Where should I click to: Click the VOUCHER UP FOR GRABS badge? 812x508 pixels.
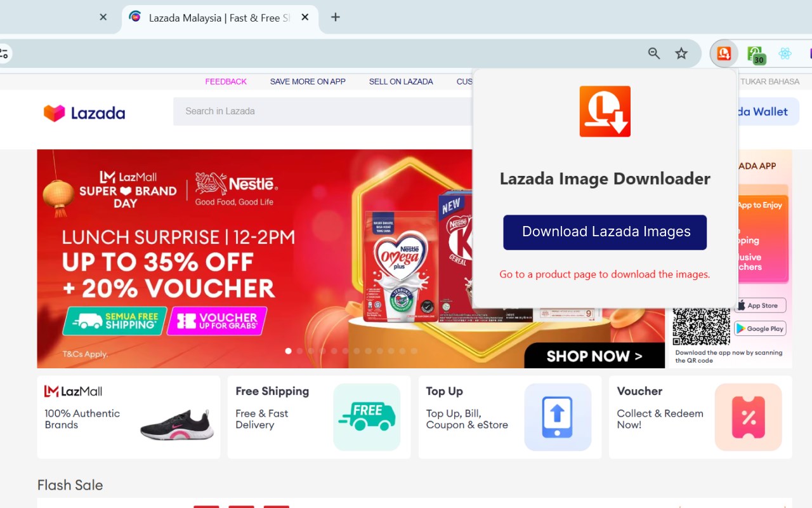[217, 321]
